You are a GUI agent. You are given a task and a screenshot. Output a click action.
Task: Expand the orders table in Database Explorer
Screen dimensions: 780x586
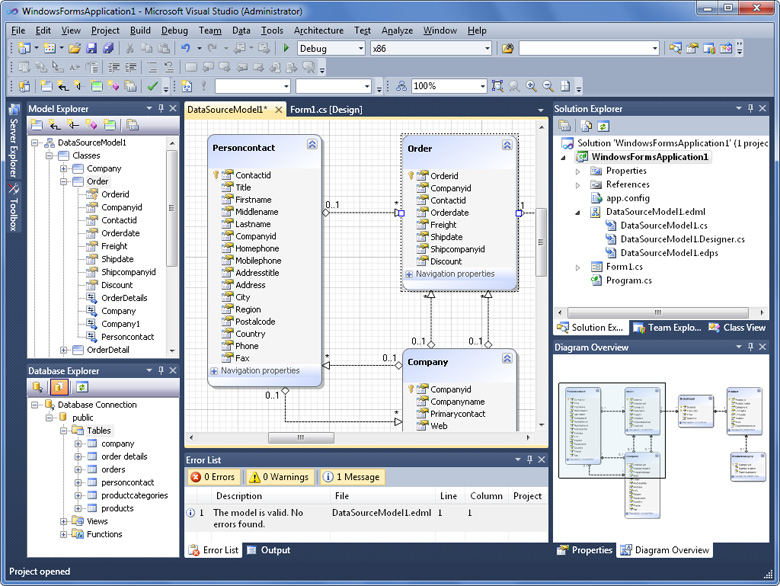coord(78,470)
